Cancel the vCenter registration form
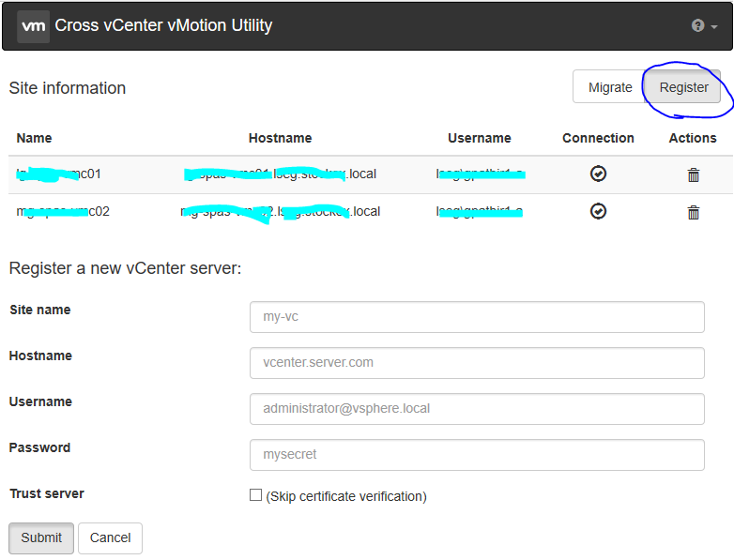 click(110, 538)
